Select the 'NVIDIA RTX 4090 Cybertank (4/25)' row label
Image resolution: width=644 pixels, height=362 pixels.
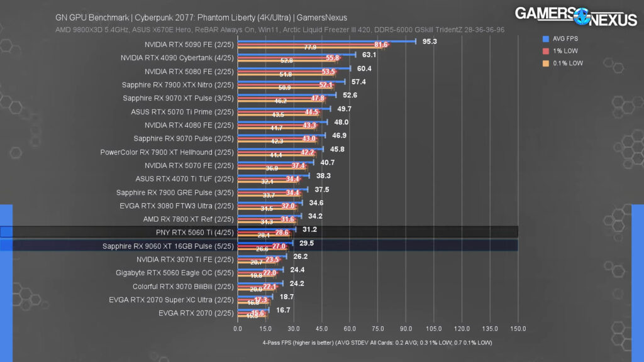click(177, 58)
